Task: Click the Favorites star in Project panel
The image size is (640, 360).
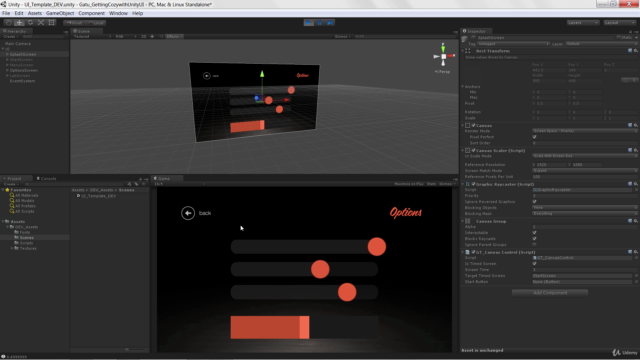Action: [x=7, y=190]
